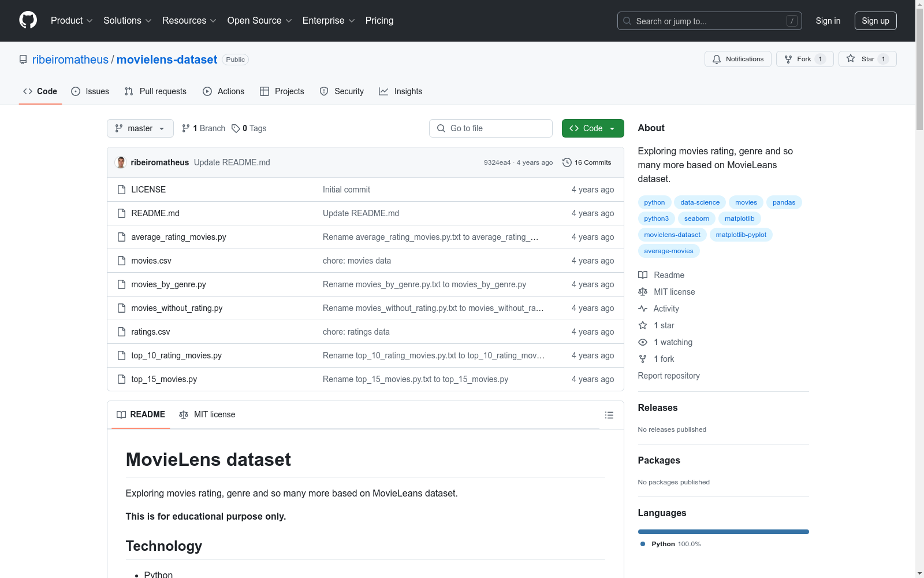Screen dimensions: 924x578
Task: Click the Python language color dot
Action: point(643,544)
